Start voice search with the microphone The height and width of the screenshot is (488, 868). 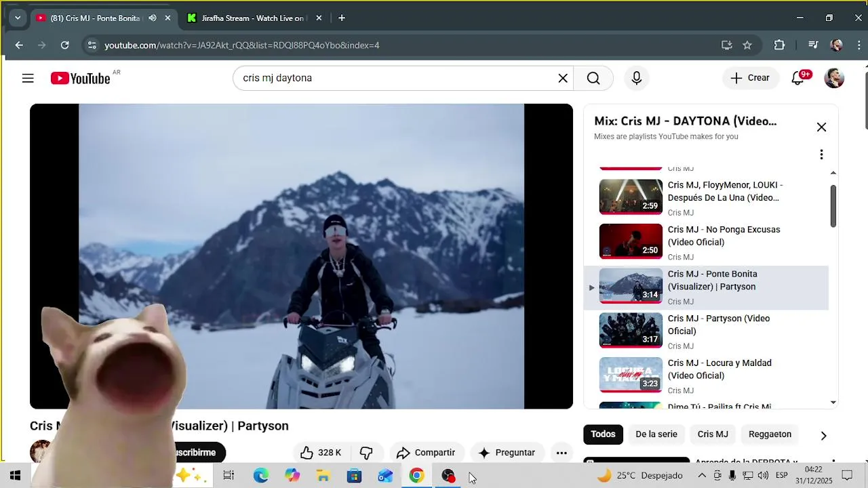[x=636, y=78]
